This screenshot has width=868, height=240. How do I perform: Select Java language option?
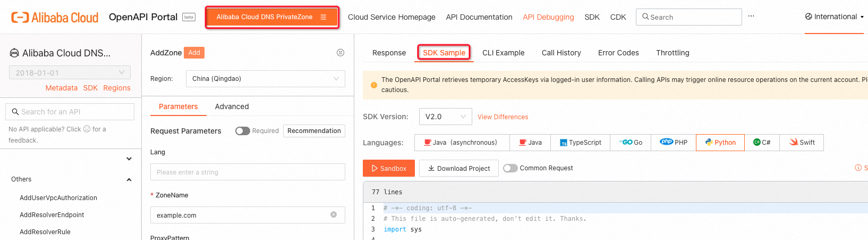click(x=530, y=143)
